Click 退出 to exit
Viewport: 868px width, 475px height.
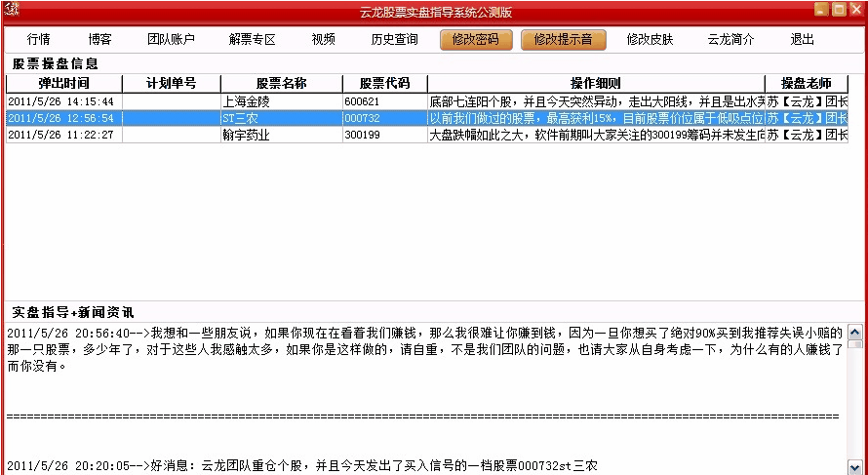tap(802, 39)
